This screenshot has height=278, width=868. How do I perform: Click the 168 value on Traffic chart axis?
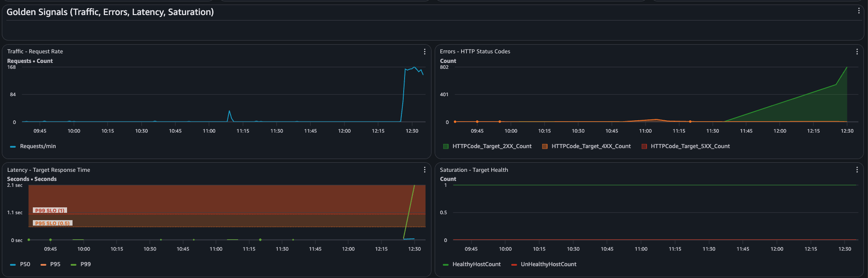(11, 67)
